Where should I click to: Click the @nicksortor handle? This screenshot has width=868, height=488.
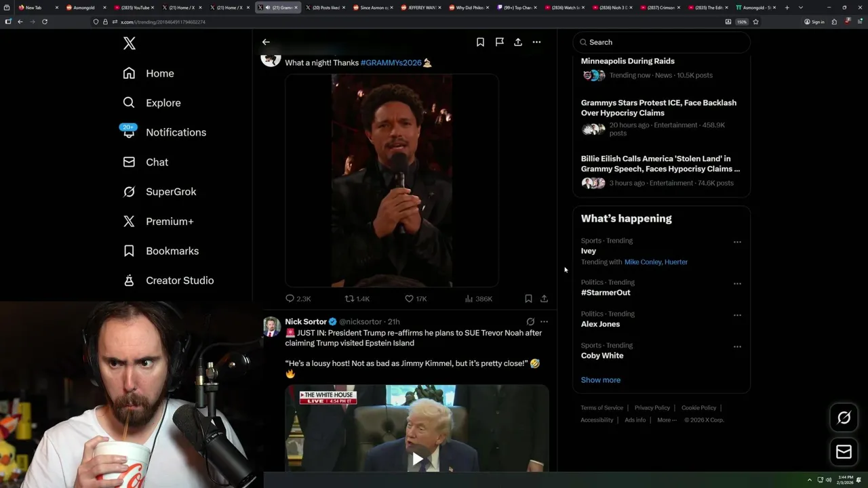(x=360, y=322)
